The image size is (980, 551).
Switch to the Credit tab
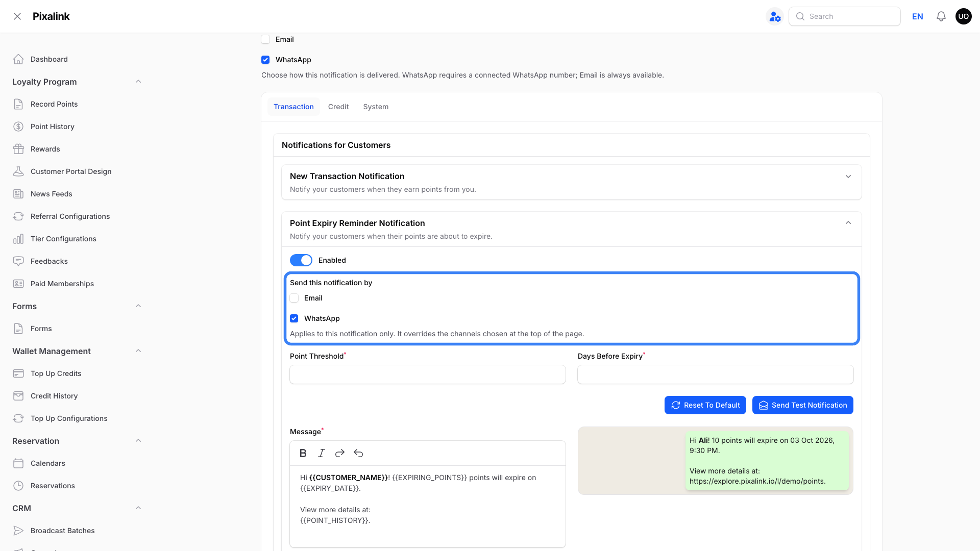click(x=338, y=107)
